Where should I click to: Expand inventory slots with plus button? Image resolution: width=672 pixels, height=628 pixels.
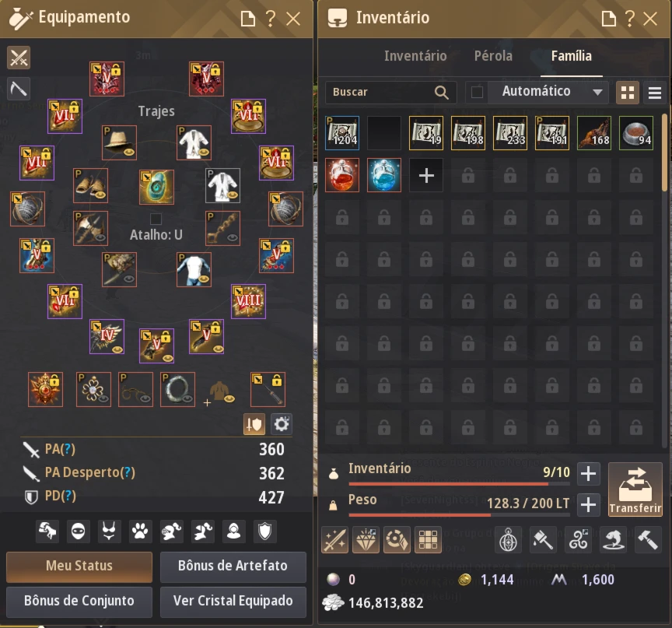coord(588,474)
